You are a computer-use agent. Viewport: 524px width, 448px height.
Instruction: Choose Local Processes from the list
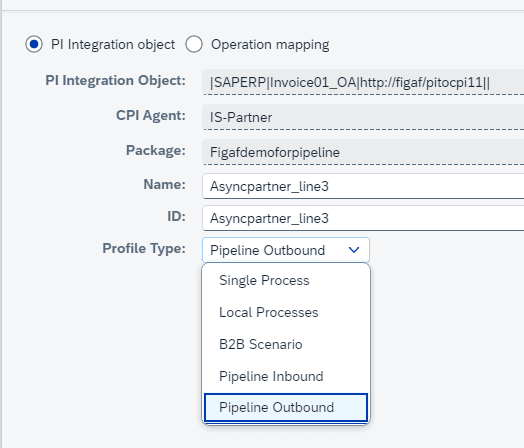[x=286, y=312]
